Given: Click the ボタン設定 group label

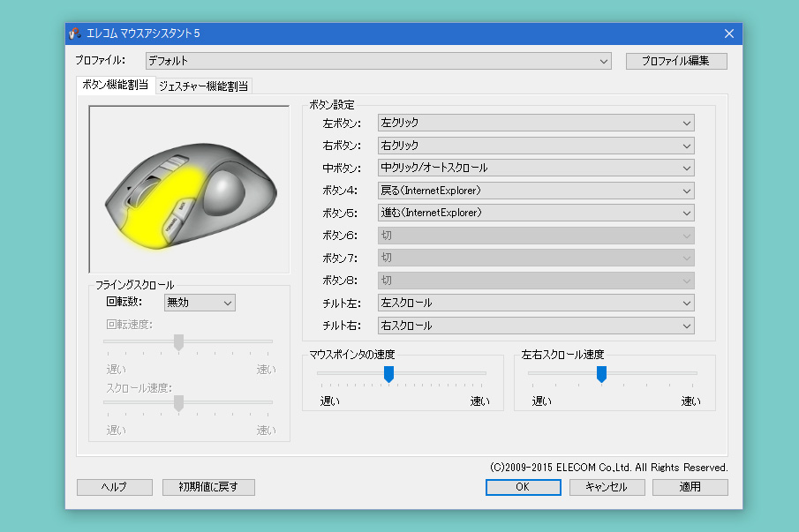Looking at the screenshot, I should [x=332, y=105].
